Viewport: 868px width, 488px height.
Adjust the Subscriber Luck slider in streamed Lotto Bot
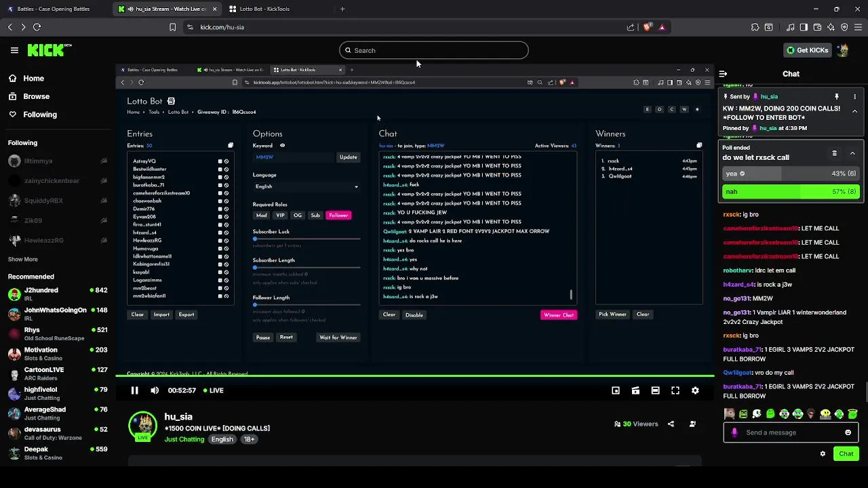[x=307, y=239]
